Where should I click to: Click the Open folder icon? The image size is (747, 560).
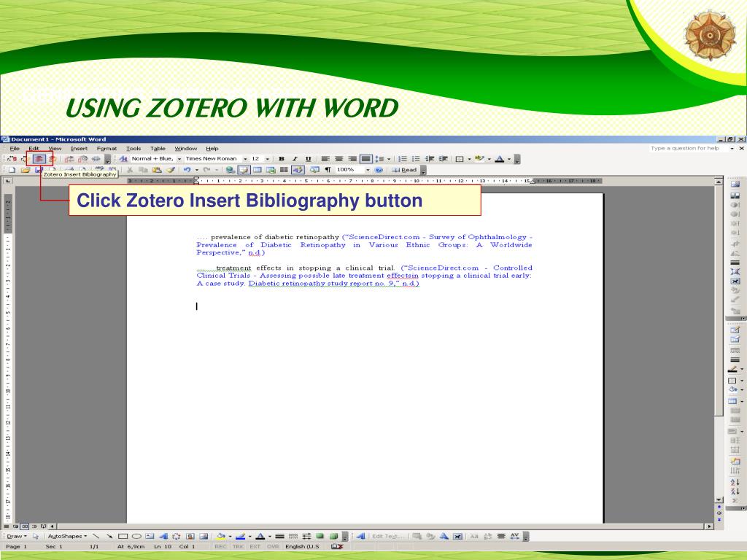pos(26,170)
